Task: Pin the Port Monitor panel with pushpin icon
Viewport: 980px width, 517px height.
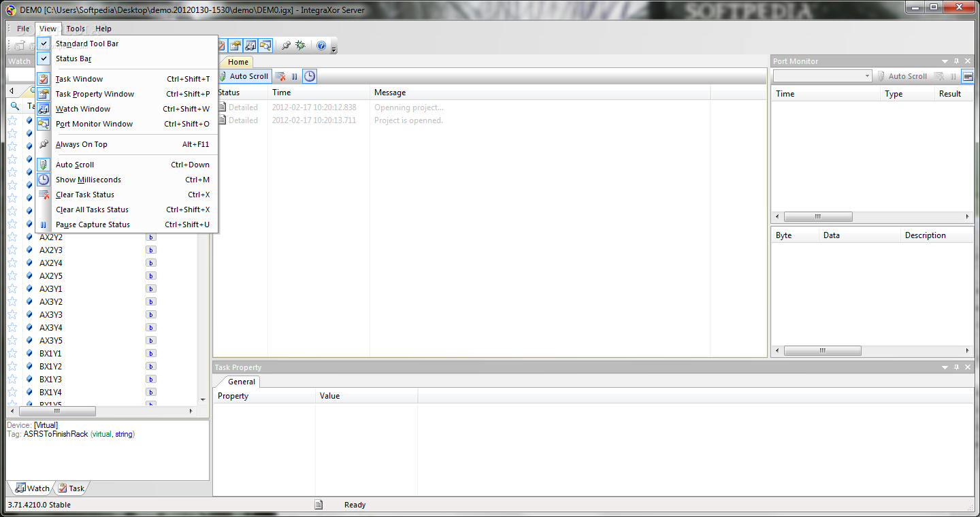Action: point(956,61)
